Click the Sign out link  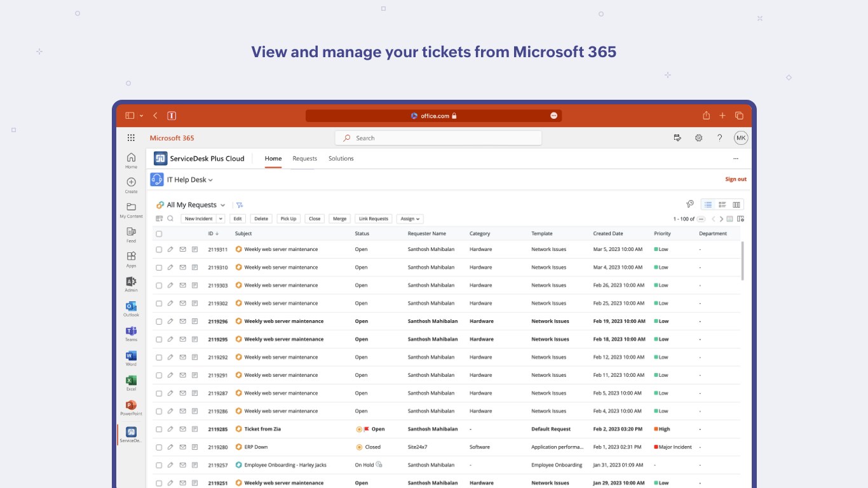click(736, 179)
